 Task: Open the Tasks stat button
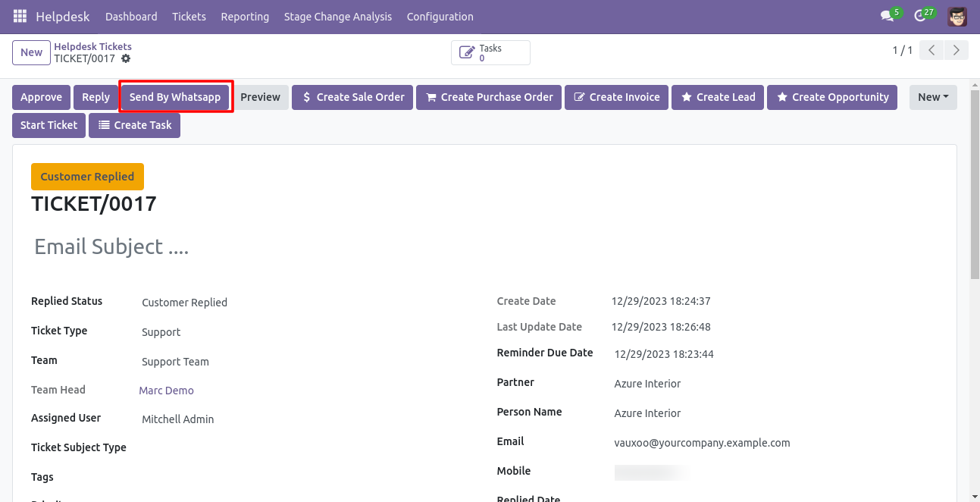click(x=490, y=53)
